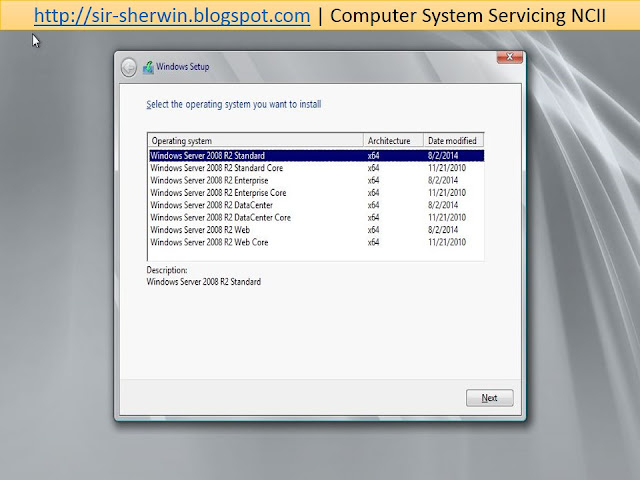The width and height of the screenshot is (640, 480).
Task: Click the Description text below the list
Action: (204, 282)
